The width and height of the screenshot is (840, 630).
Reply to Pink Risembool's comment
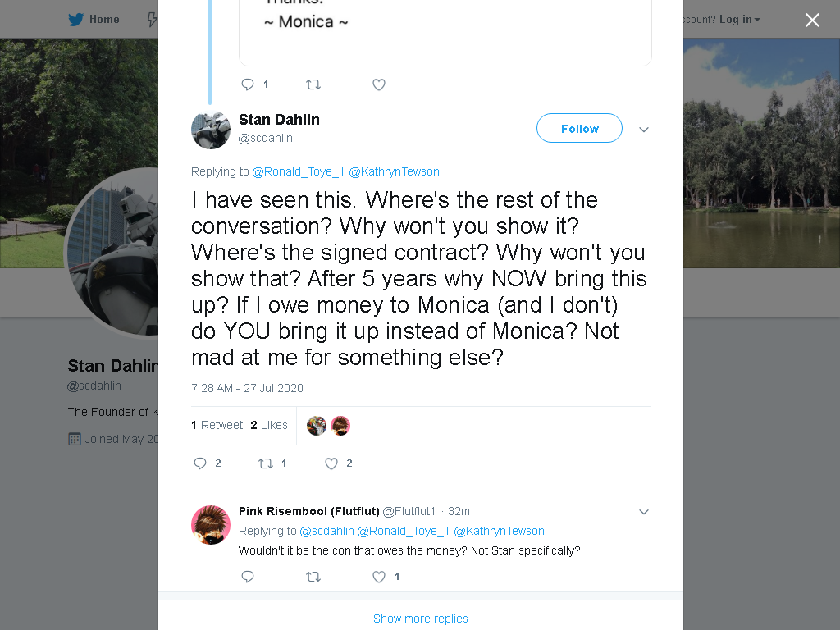pyautogui.click(x=248, y=577)
